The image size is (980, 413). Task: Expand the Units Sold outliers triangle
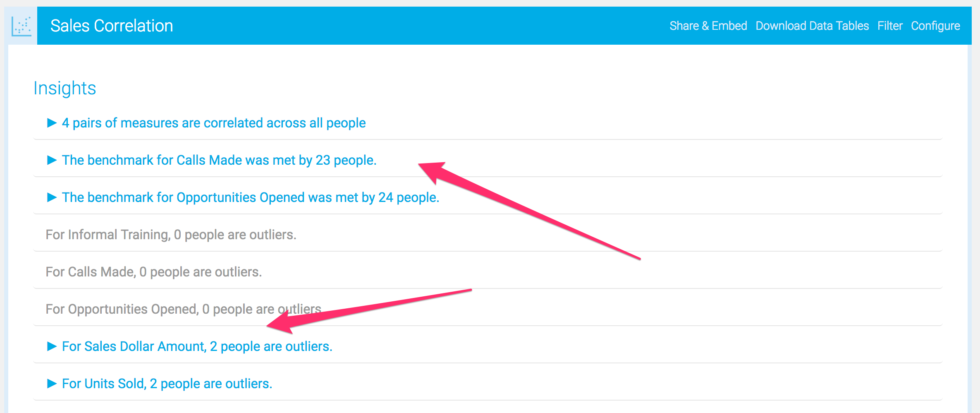[x=52, y=384]
